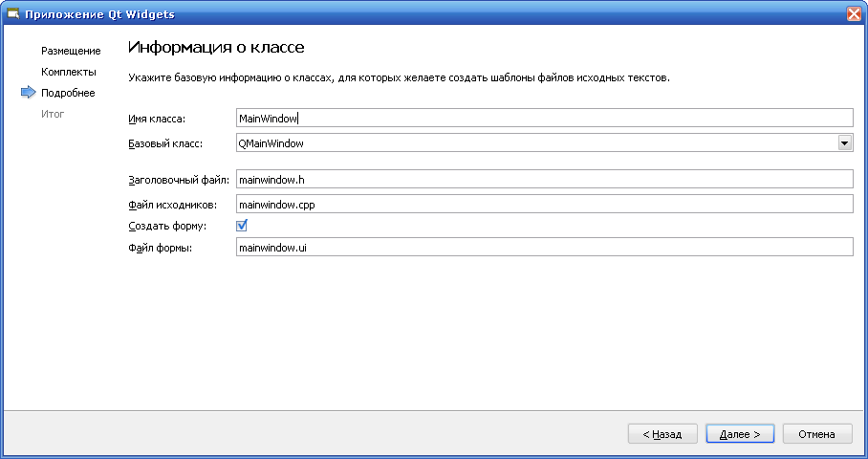Toggle the Создать форму checkbox
868x459 pixels.
(242, 226)
